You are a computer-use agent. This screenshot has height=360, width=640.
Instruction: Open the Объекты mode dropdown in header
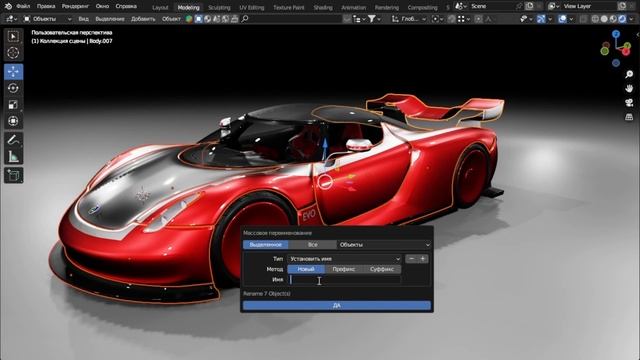click(47, 19)
